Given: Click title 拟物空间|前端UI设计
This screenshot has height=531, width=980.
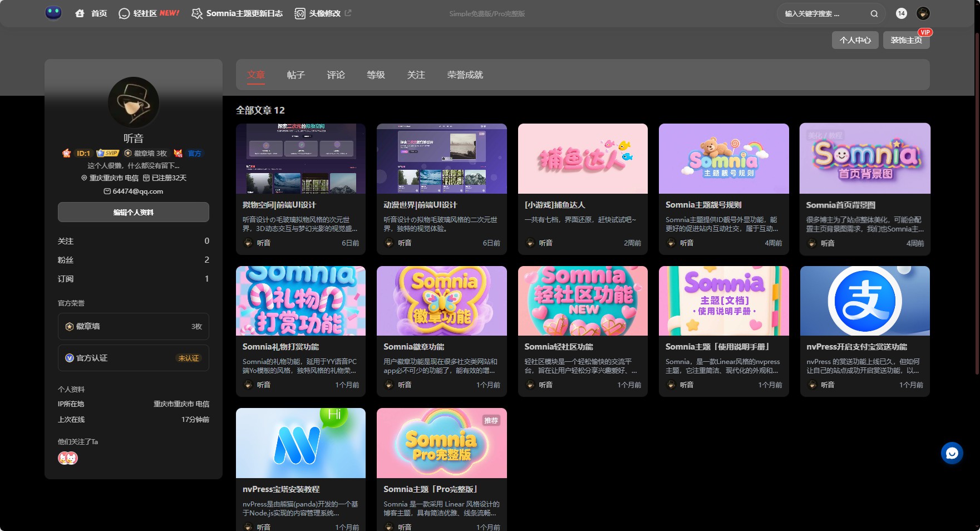Looking at the screenshot, I should [279, 205].
